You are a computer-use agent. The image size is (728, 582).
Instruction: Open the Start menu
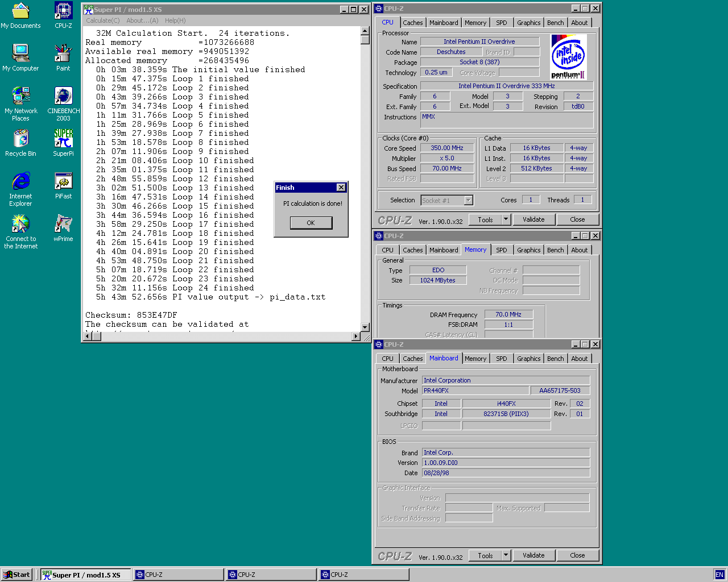point(16,575)
